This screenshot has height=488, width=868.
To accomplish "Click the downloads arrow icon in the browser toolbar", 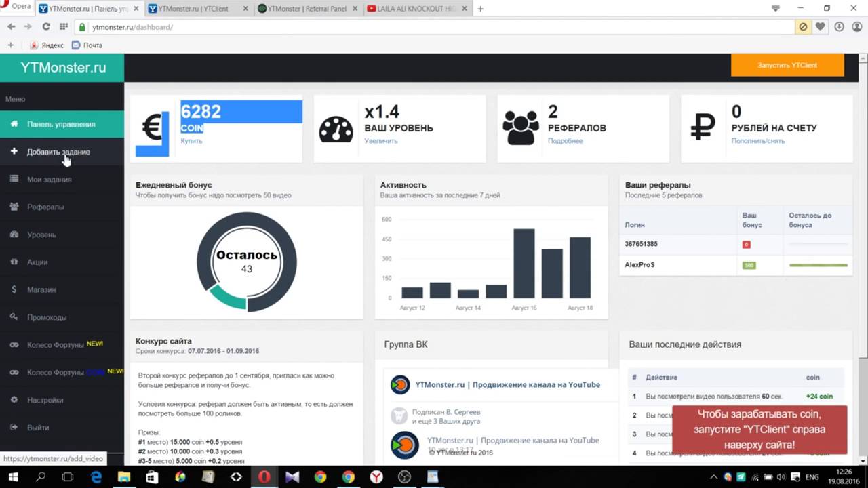I will pos(840,27).
